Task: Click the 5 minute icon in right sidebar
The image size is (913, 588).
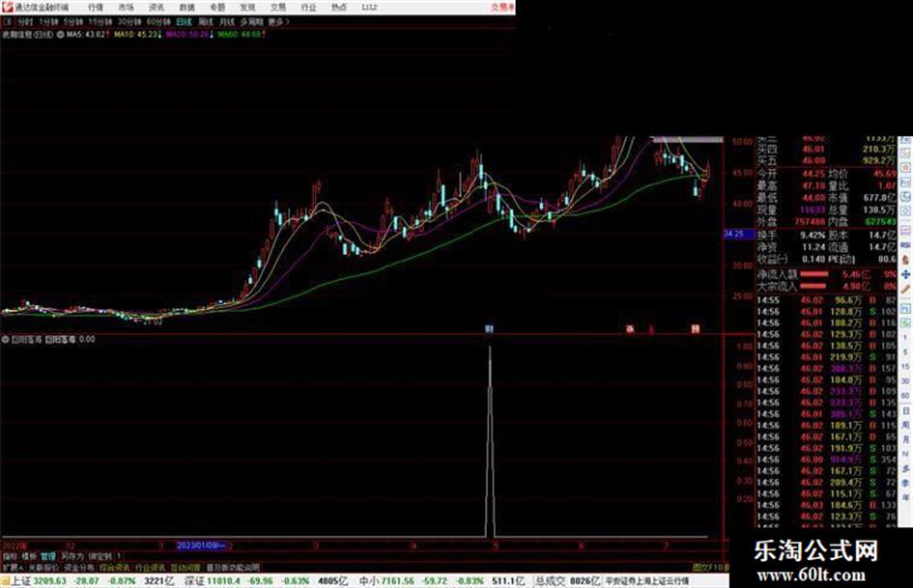Action: click(x=905, y=352)
